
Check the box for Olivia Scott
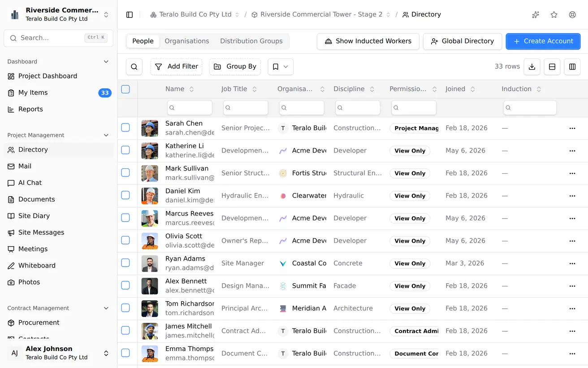[x=125, y=240]
